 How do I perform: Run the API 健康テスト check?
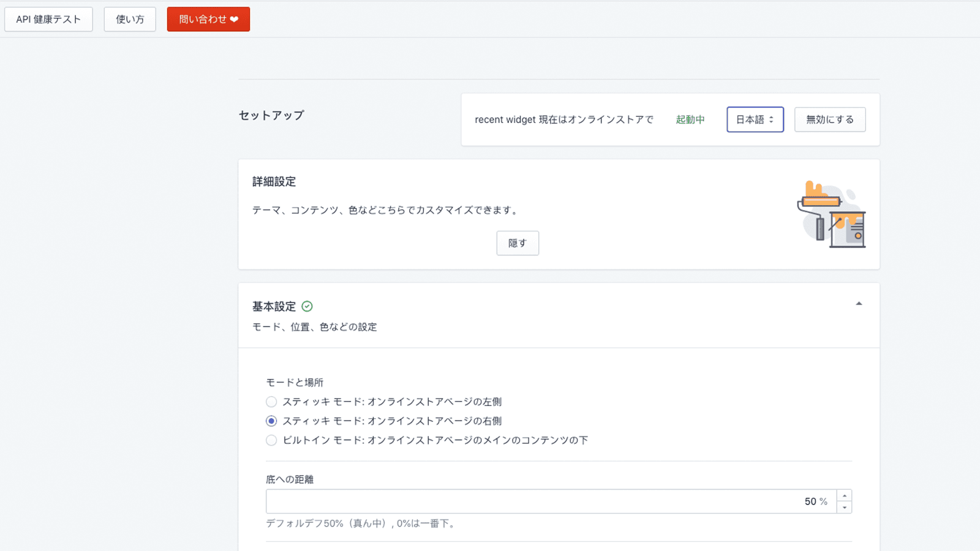(x=48, y=19)
